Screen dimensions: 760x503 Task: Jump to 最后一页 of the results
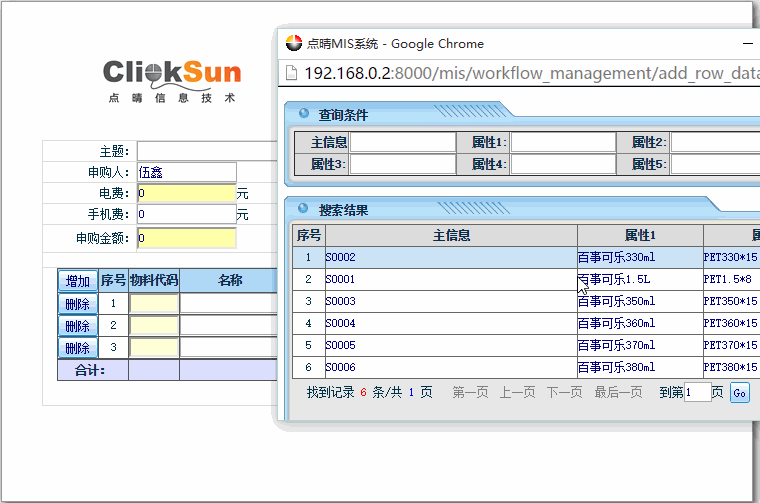click(618, 393)
